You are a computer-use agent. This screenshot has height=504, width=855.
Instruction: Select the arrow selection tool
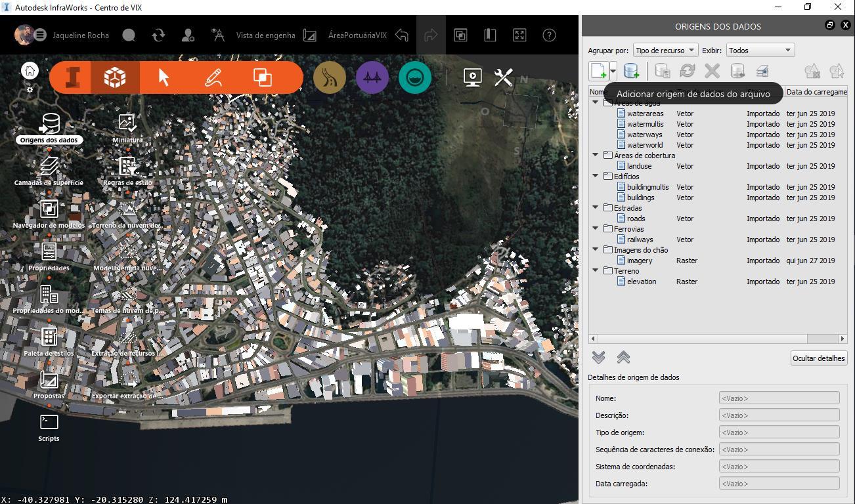[164, 77]
